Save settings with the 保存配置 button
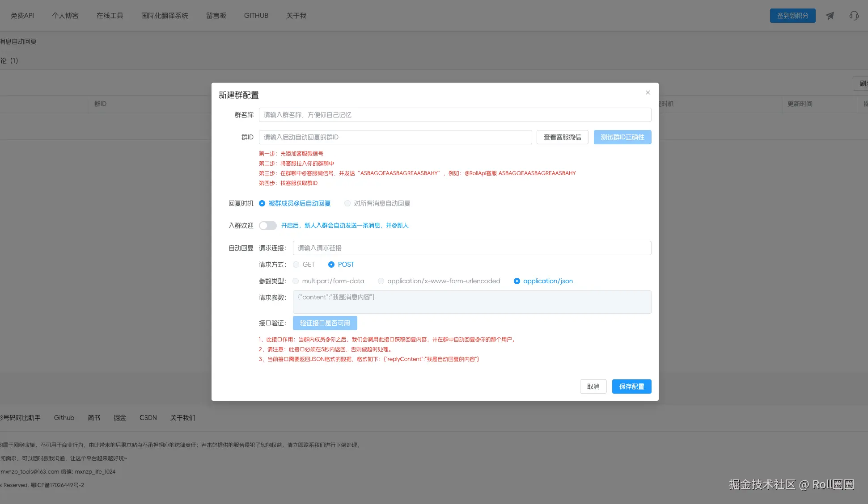 631,386
